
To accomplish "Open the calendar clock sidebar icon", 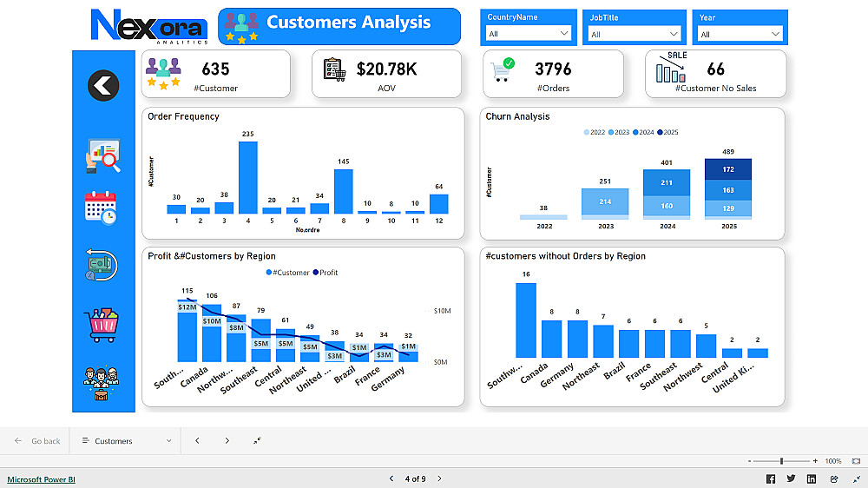I will click(x=101, y=208).
